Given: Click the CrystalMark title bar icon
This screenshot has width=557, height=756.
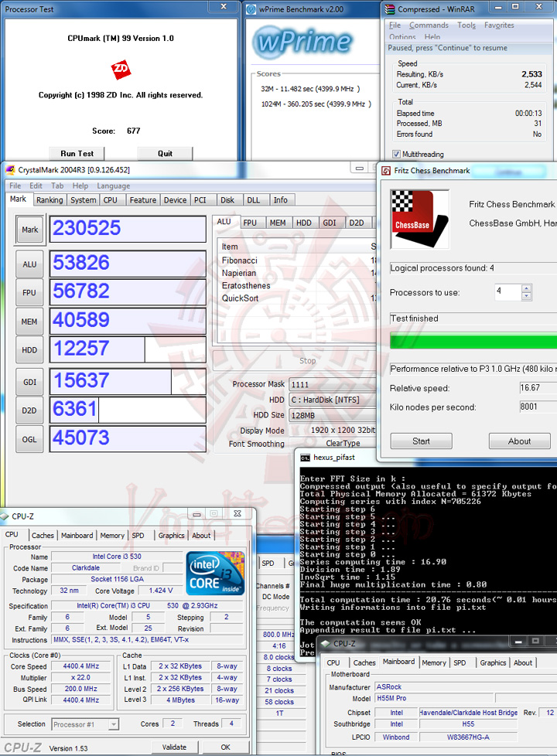Looking at the screenshot, I should coord(10,170).
